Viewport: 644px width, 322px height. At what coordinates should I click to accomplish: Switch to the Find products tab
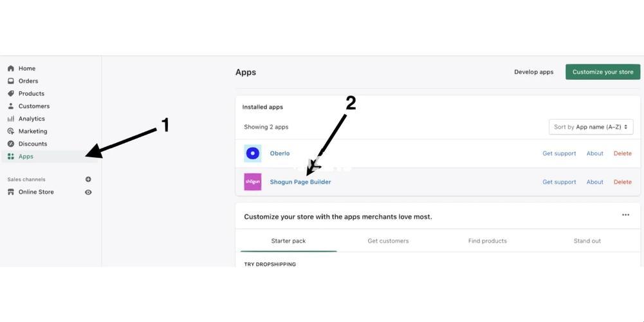click(488, 241)
